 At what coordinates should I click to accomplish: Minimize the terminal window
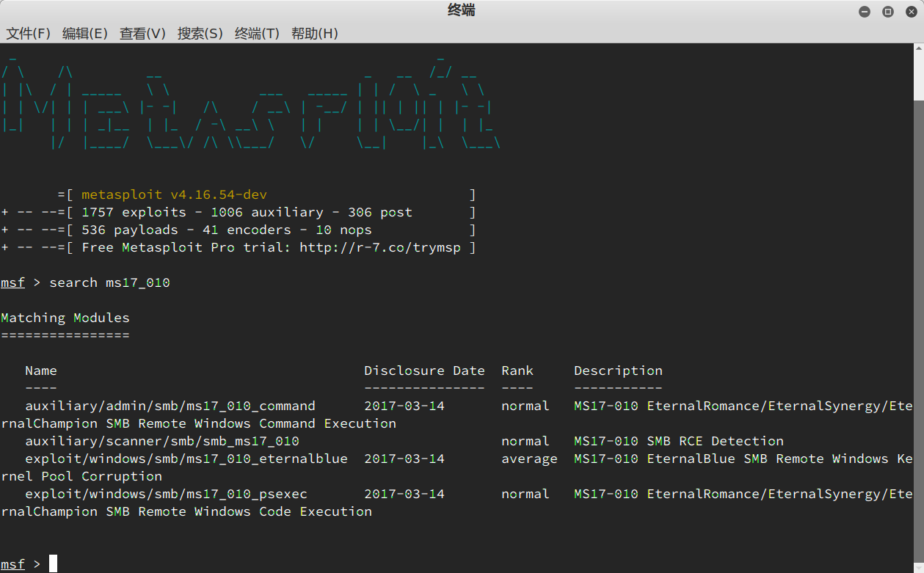[x=865, y=11]
